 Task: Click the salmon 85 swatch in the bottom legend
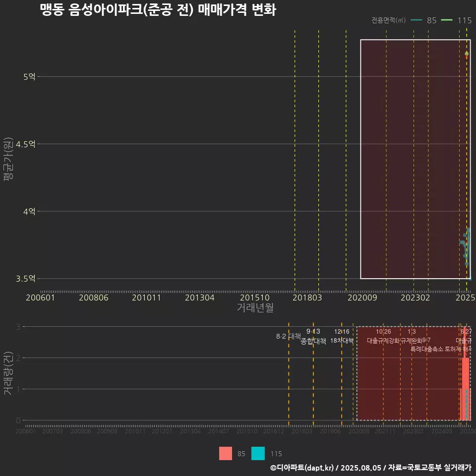click(225, 453)
